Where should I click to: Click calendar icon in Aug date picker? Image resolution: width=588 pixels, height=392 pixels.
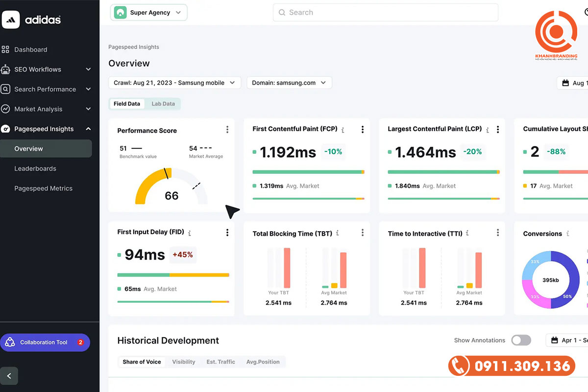[x=565, y=83]
